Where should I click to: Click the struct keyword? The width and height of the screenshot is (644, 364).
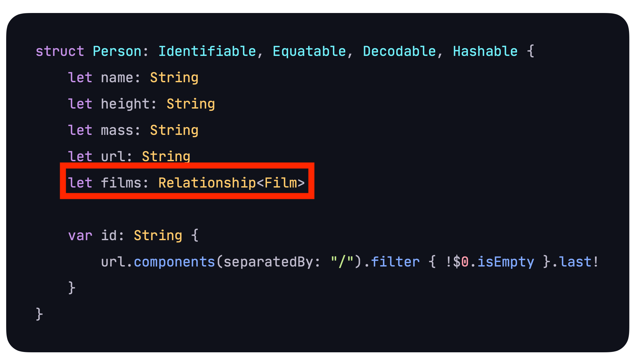(x=60, y=51)
